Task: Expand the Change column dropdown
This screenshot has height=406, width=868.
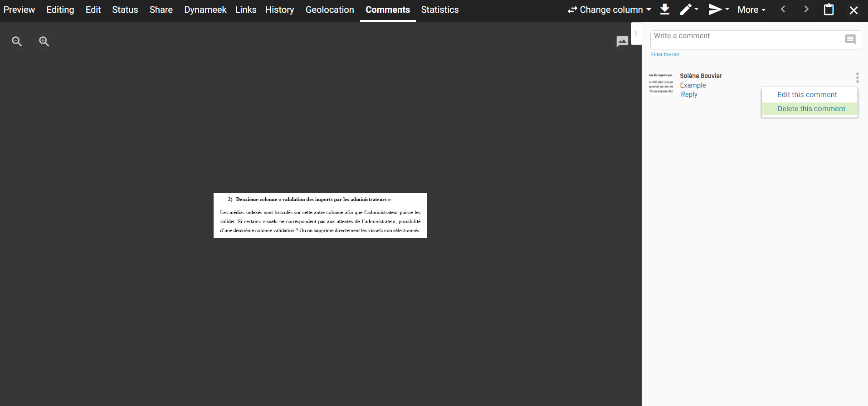Action: coord(610,10)
